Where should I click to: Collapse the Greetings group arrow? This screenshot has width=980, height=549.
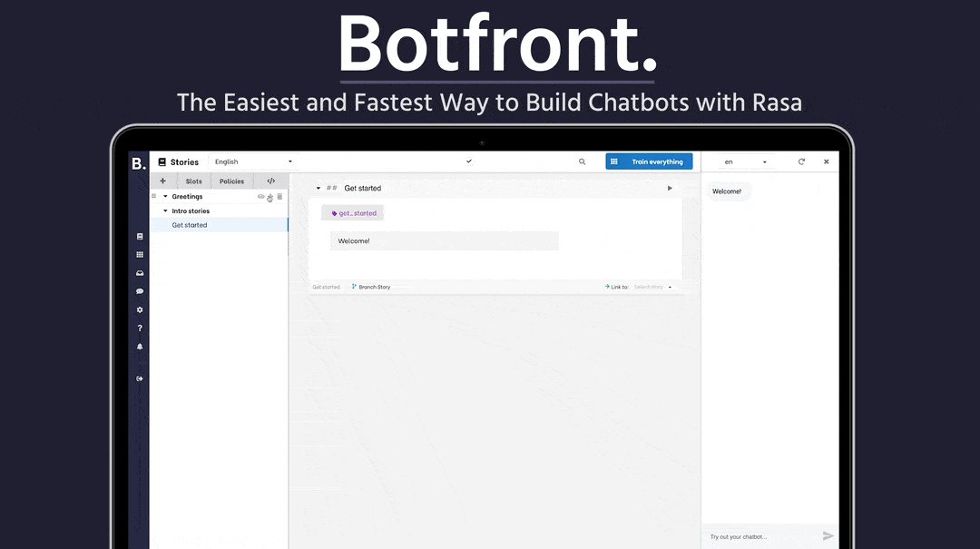click(x=166, y=196)
